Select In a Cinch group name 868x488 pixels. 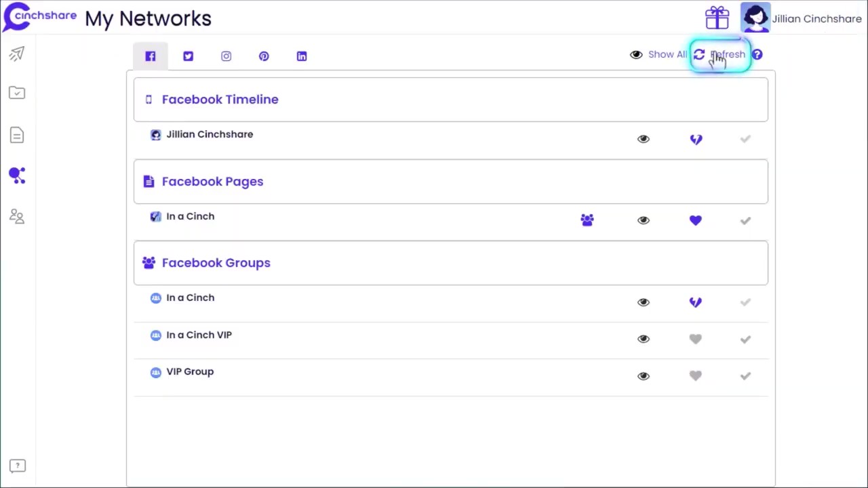pos(190,298)
